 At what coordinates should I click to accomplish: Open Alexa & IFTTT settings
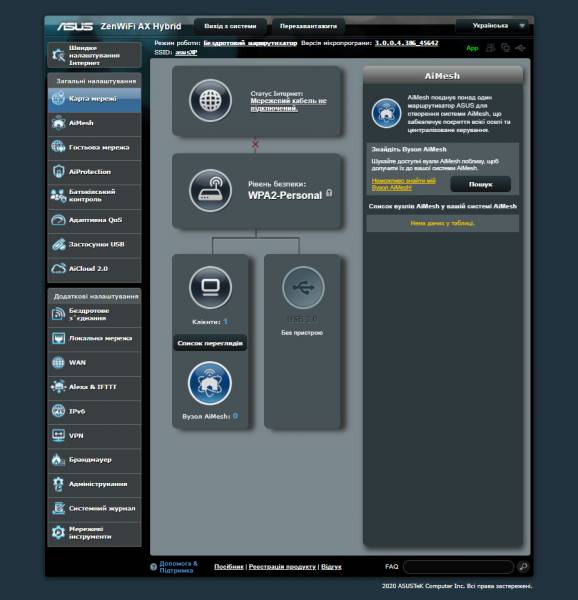[x=94, y=387]
